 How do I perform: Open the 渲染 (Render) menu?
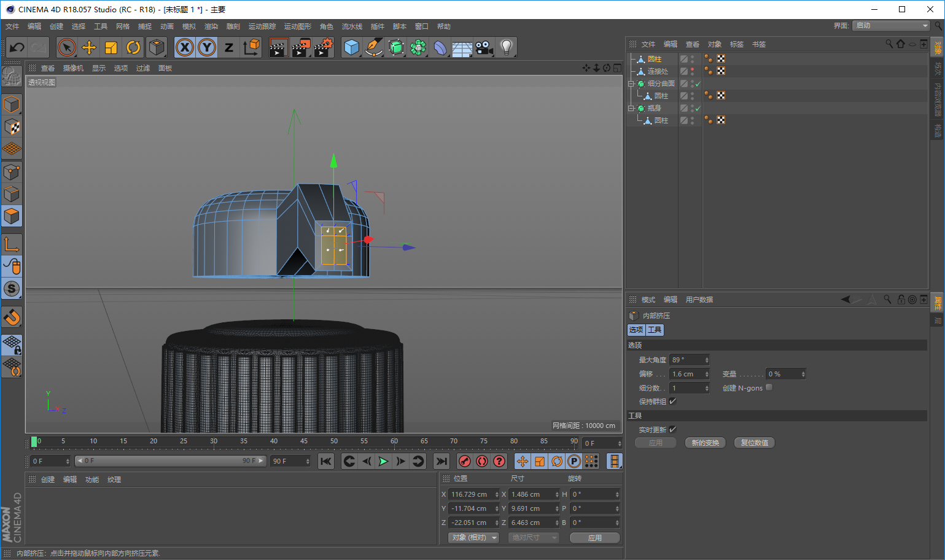pos(211,26)
